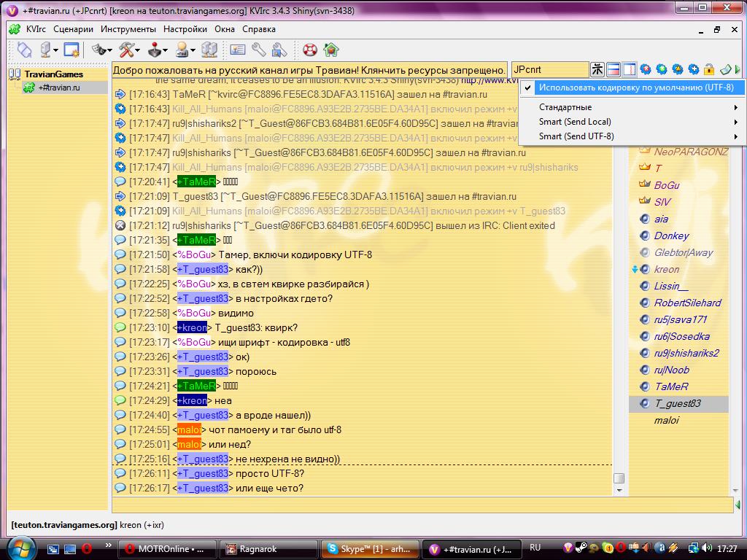Image resolution: width=747 pixels, height=560 pixels.
Task: Click the ID card toolbar icon
Action: point(237,50)
